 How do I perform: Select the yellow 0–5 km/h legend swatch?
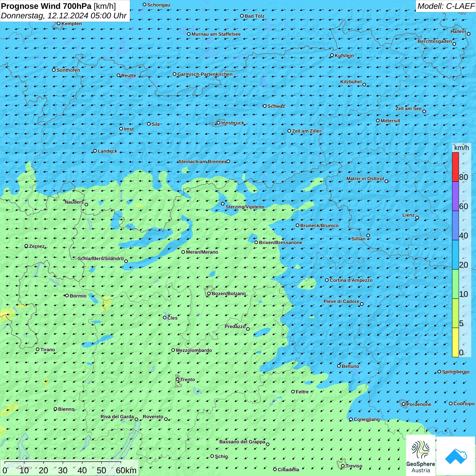coord(455,342)
